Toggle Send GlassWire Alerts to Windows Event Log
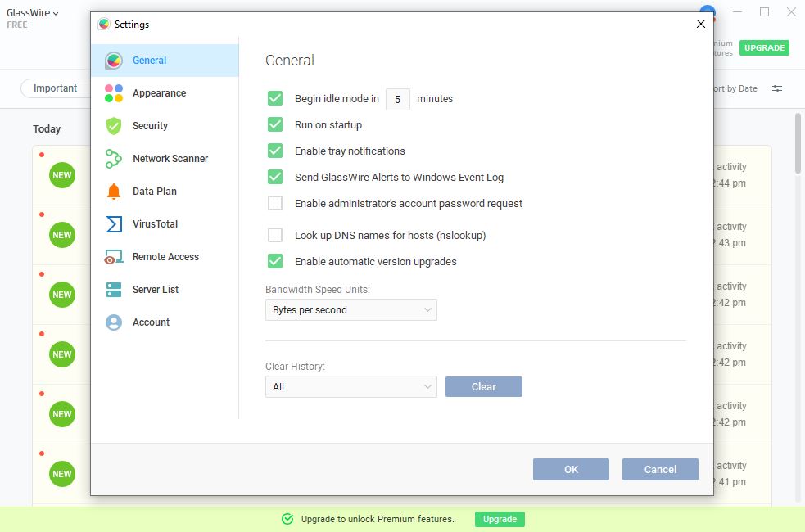805x532 pixels. pos(275,177)
